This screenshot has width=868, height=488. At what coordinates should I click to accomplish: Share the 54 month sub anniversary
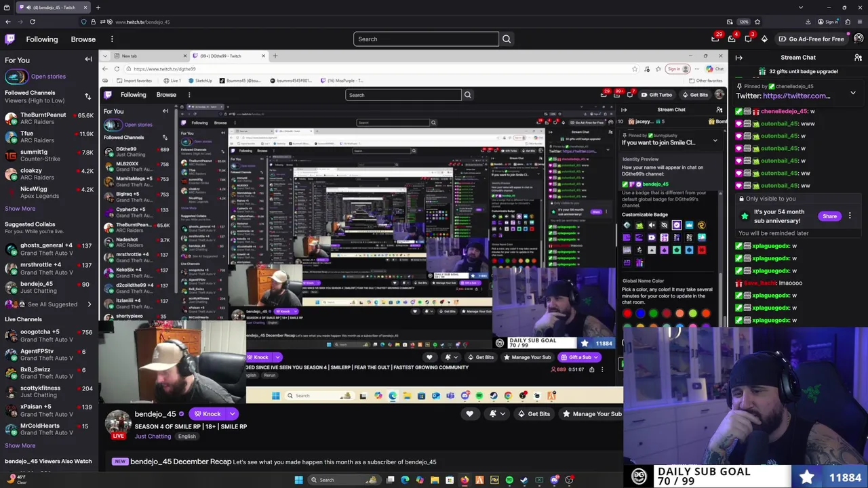pyautogui.click(x=829, y=216)
